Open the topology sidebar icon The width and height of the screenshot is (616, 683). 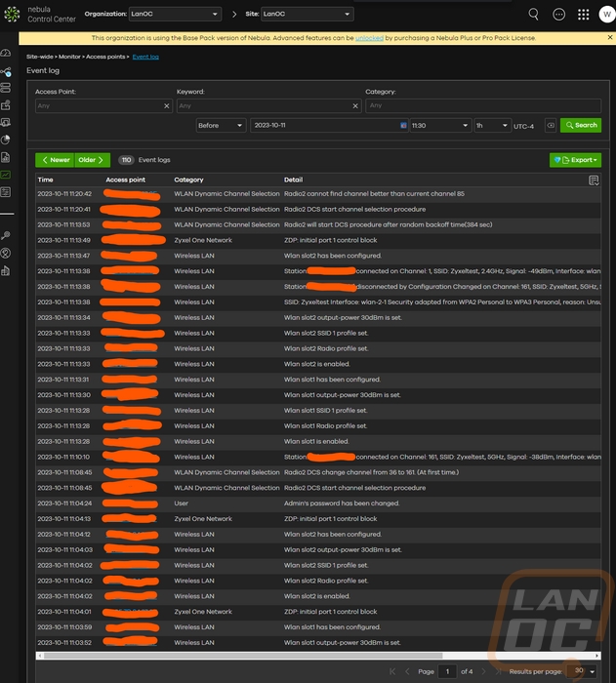pos(6,72)
